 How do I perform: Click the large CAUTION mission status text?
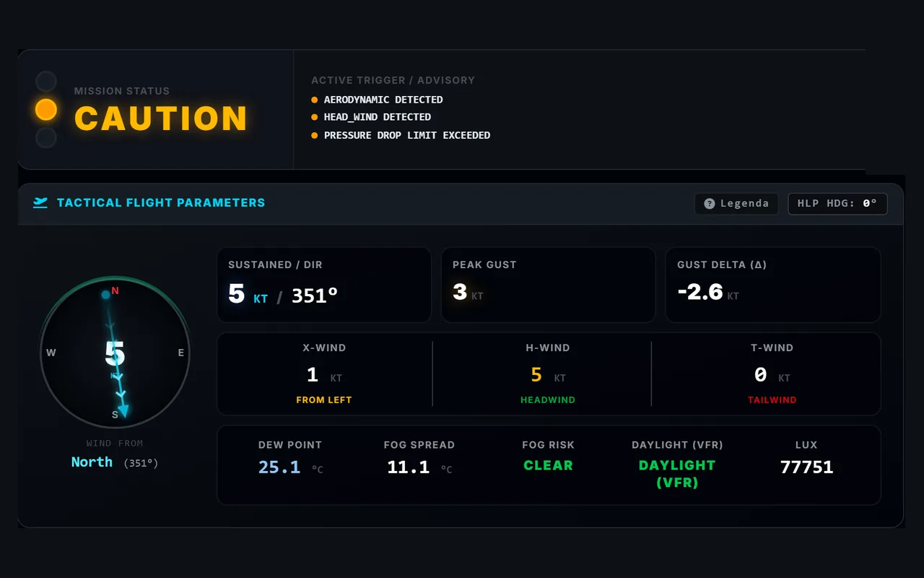161,118
